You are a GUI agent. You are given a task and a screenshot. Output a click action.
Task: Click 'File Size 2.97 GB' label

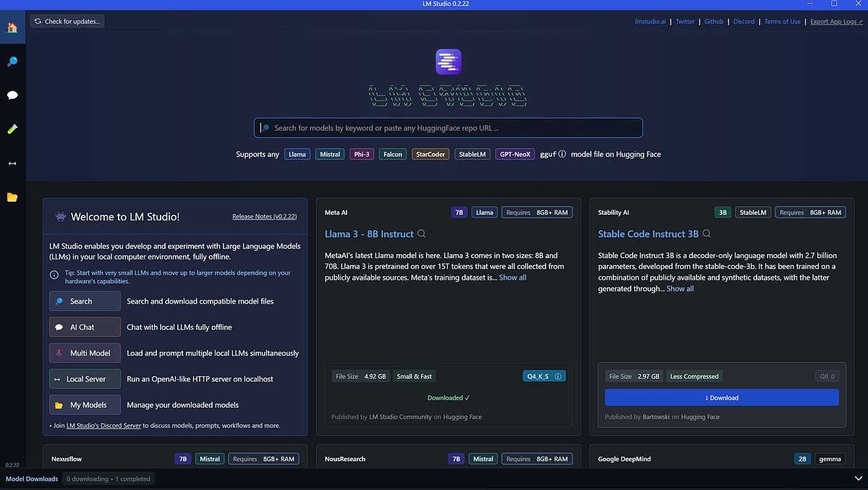634,377
